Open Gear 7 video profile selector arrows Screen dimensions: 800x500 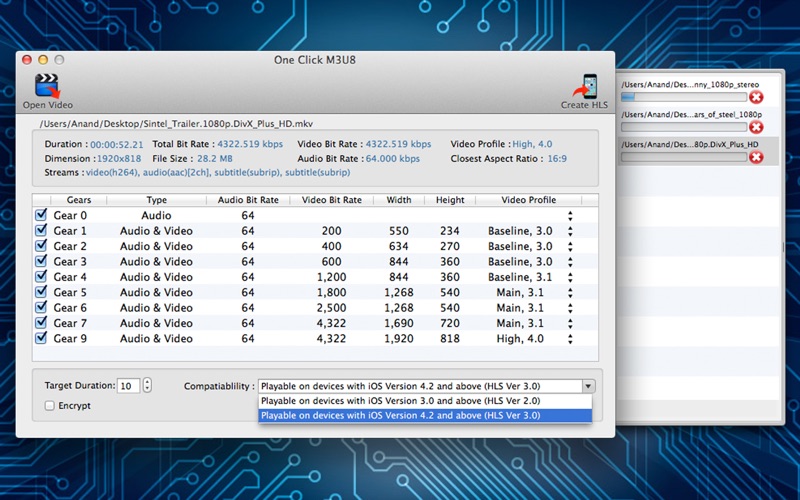(570, 323)
